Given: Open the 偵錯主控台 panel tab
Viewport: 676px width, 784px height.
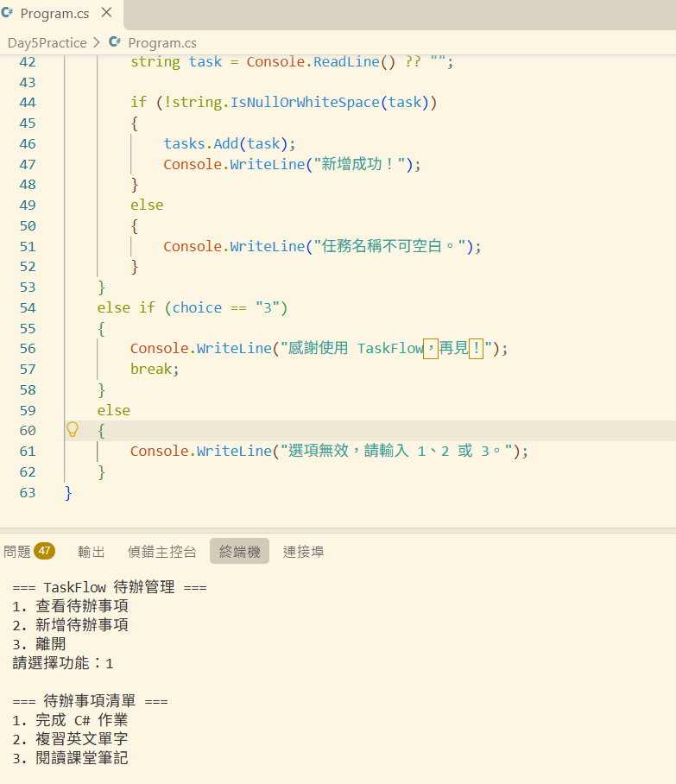Looking at the screenshot, I should pos(161,552).
